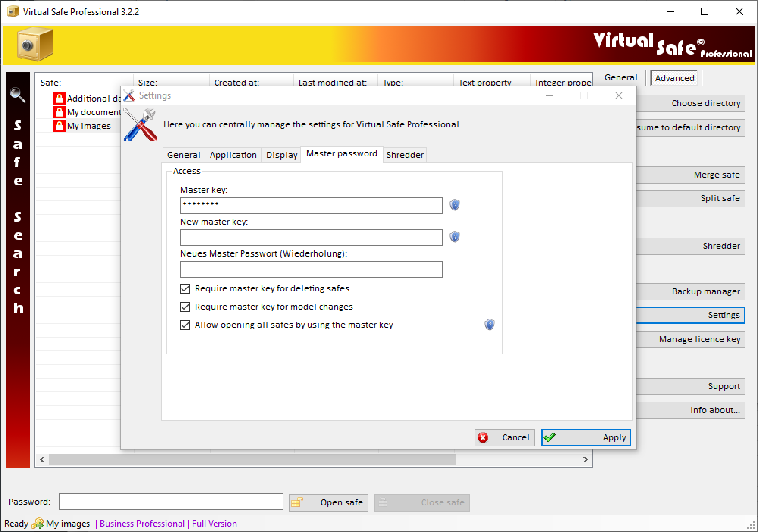Click the Split safe button

click(x=691, y=198)
